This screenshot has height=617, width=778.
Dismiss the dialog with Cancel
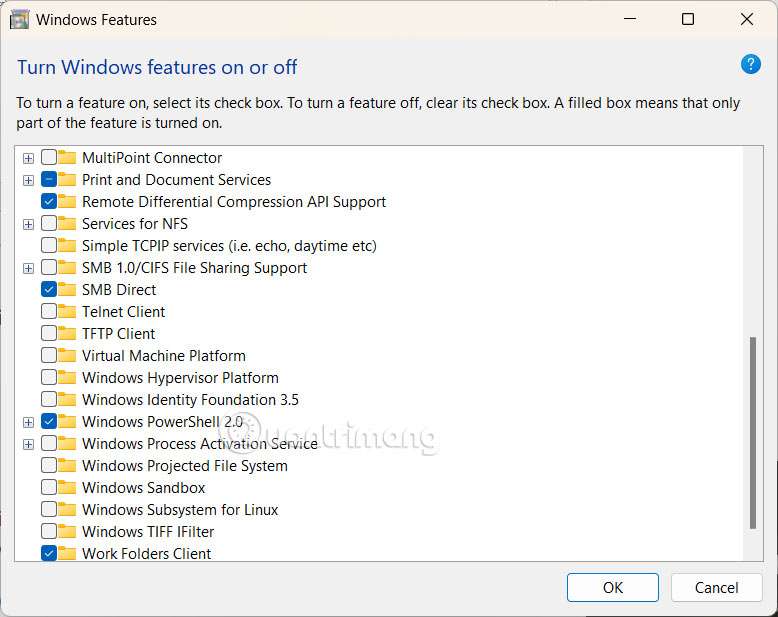[x=716, y=587]
